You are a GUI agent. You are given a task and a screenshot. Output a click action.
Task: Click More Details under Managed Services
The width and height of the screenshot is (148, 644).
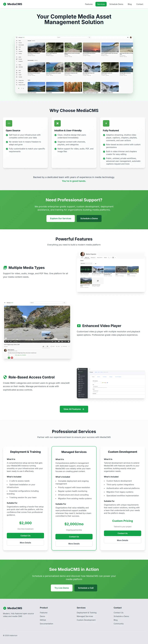point(74,544)
